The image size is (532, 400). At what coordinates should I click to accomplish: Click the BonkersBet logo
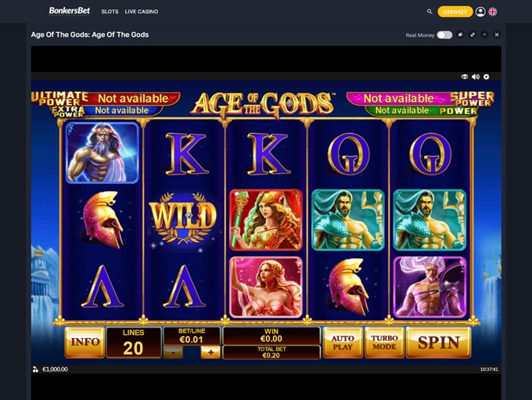click(x=69, y=11)
